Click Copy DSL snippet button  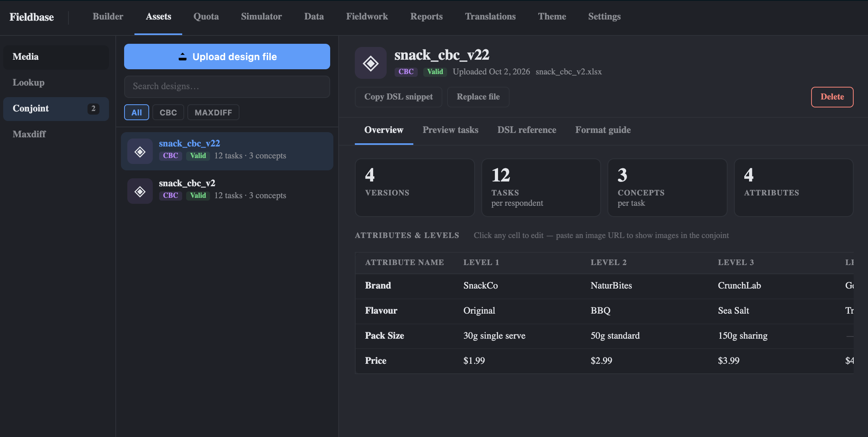[399, 97]
